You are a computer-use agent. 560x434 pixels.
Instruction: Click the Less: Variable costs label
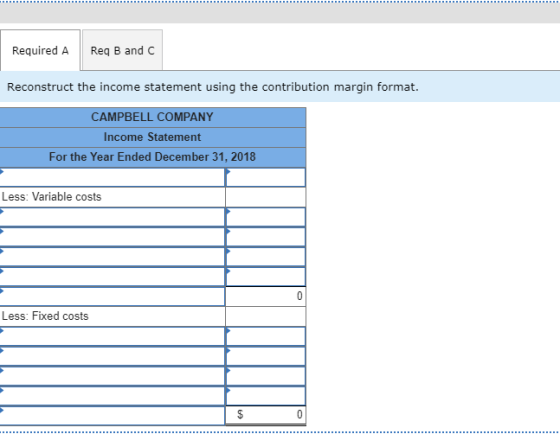(51, 197)
